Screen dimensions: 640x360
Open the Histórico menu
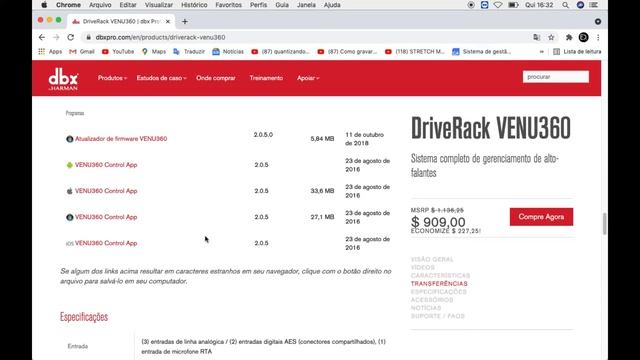(x=194, y=5)
